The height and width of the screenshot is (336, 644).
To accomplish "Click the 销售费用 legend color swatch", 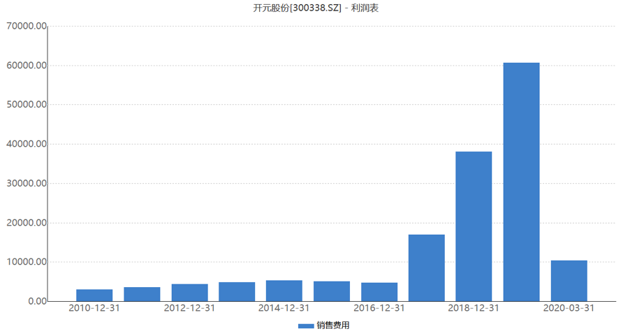I will [x=306, y=326].
